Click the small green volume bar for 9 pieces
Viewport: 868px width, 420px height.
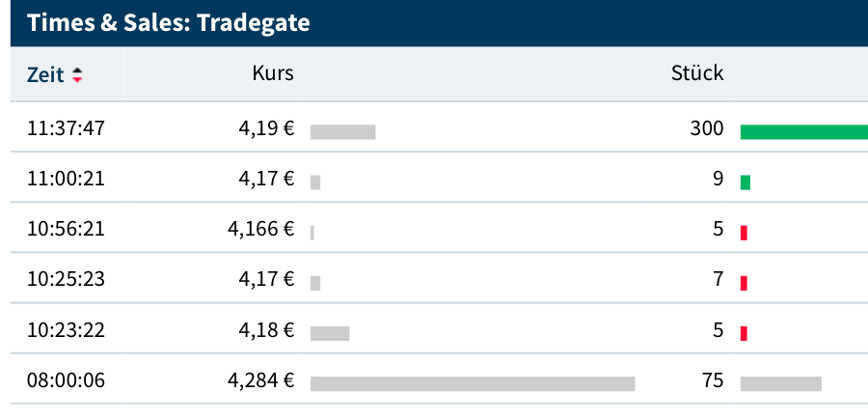[x=745, y=182]
